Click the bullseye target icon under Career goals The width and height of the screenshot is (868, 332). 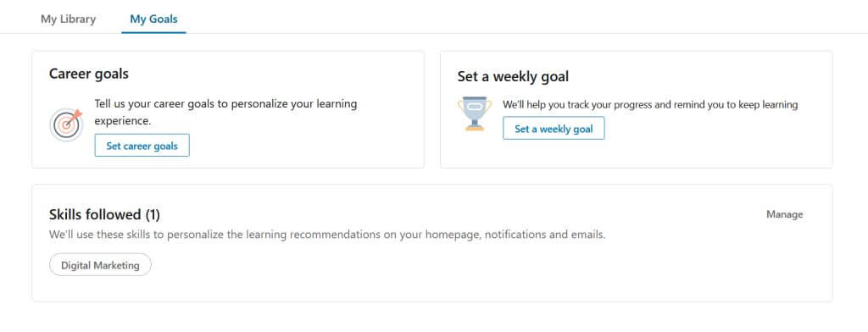[66, 125]
